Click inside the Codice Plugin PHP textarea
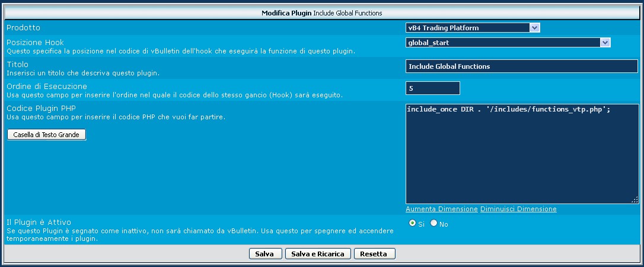 click(x=521, y=154)
